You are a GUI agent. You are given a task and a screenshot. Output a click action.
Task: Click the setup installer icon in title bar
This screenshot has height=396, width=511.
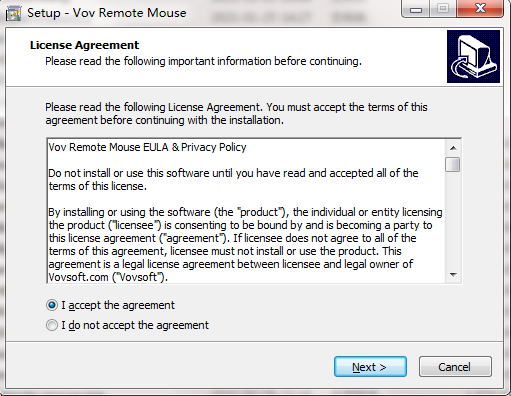coord(13,13)
